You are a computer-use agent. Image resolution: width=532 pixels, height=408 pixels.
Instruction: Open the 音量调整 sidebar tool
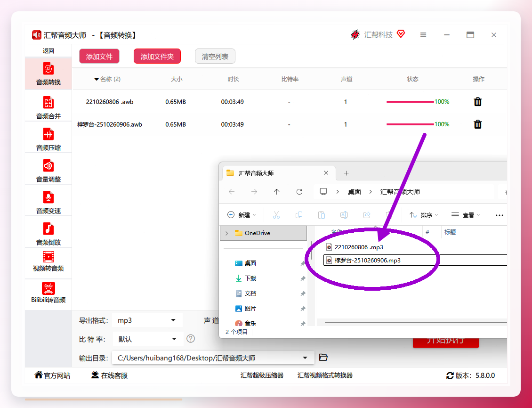pos(48,171)
